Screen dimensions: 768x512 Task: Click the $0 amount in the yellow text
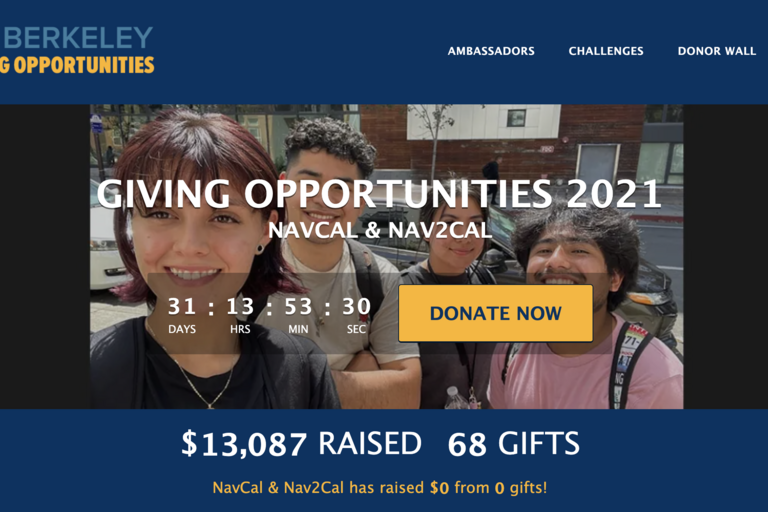click(x=439, y=488)
